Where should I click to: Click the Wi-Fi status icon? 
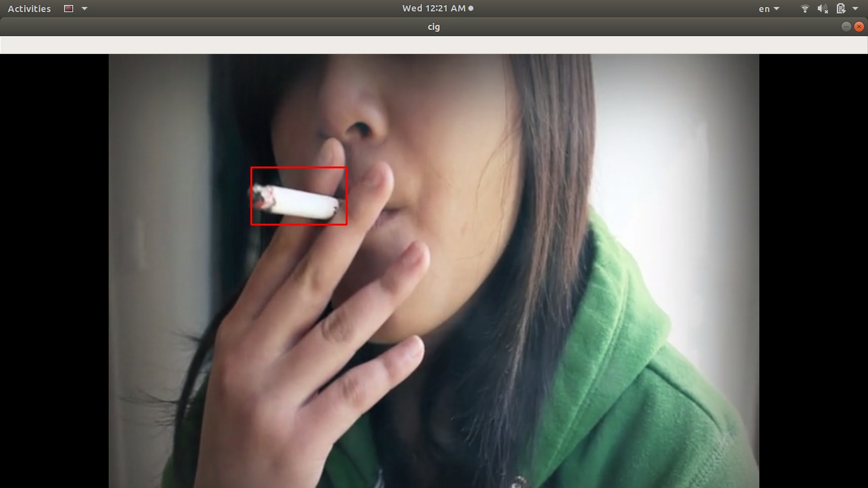(804, 9)
